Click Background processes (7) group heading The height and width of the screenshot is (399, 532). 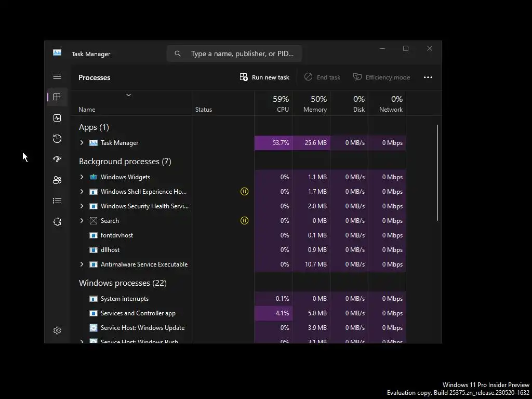(125, 162)
